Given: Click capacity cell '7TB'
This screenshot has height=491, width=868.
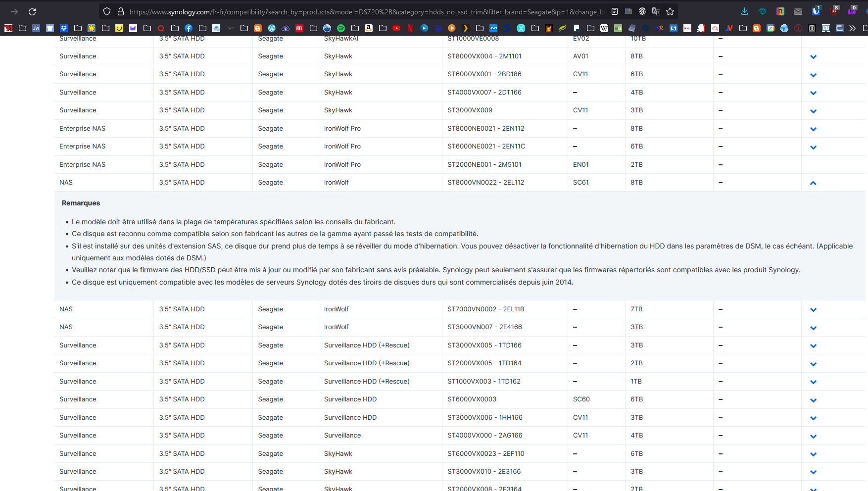Looking at the screenshot, I should pyautogui.click(x=636, y=309).
